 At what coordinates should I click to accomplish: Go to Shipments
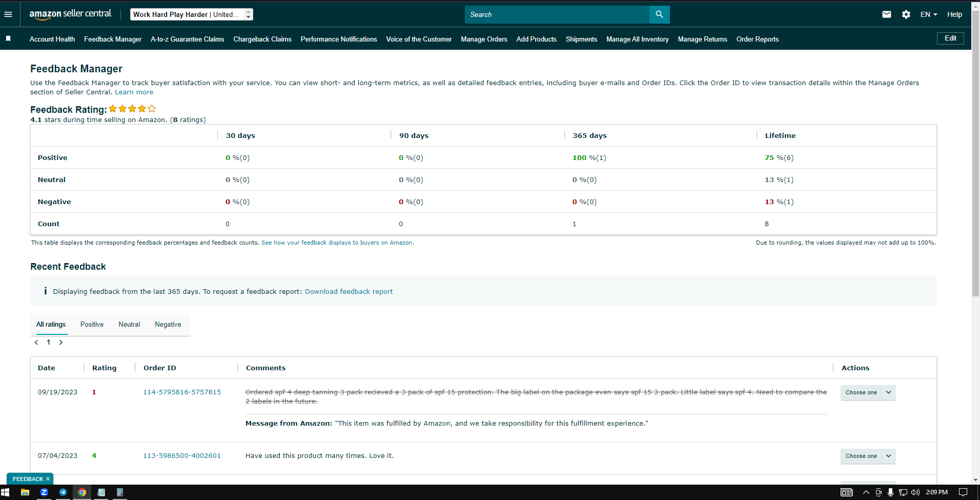581,39
